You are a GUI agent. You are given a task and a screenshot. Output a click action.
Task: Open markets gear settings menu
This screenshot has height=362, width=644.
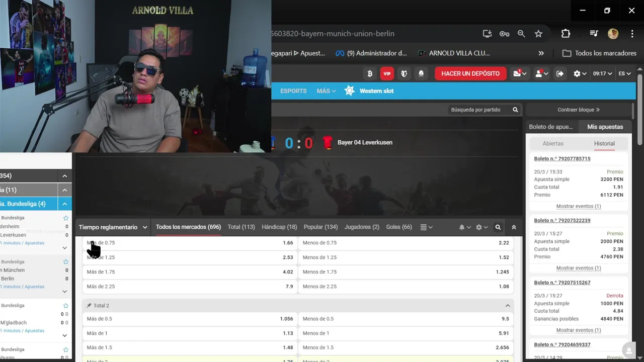(x=481, y=227)
